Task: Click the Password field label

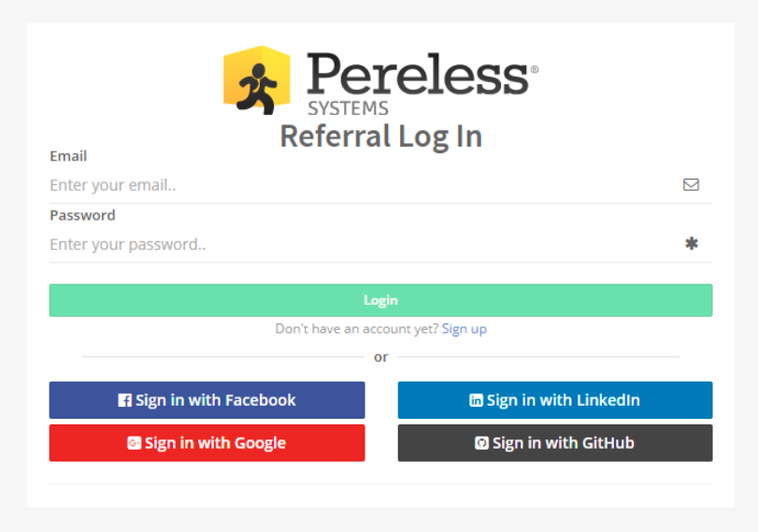Action: point(82,215)
